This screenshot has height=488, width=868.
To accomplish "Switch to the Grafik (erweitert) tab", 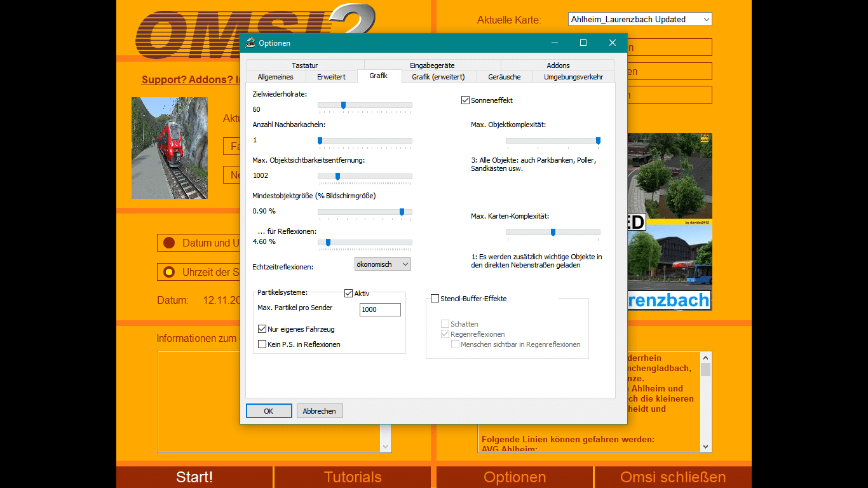I will [438, 77].
